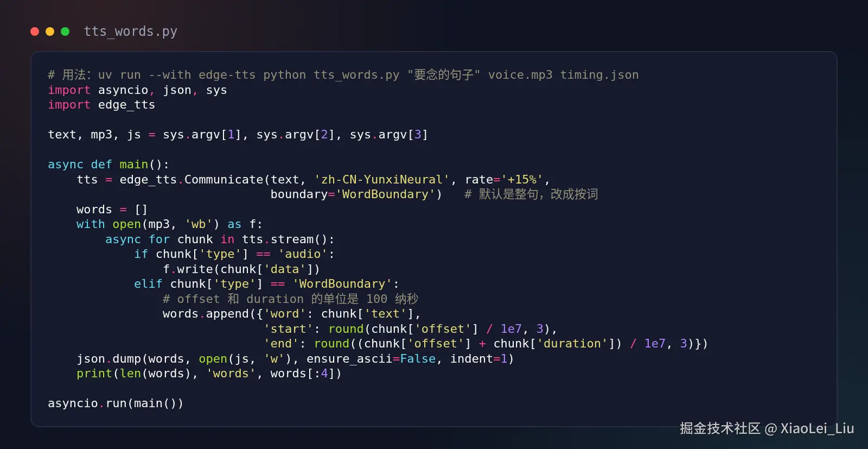The height and width of the screenshot is (449, 868).
Task: Click the usage comment line with uv run
Action: [x=343, y=75]
